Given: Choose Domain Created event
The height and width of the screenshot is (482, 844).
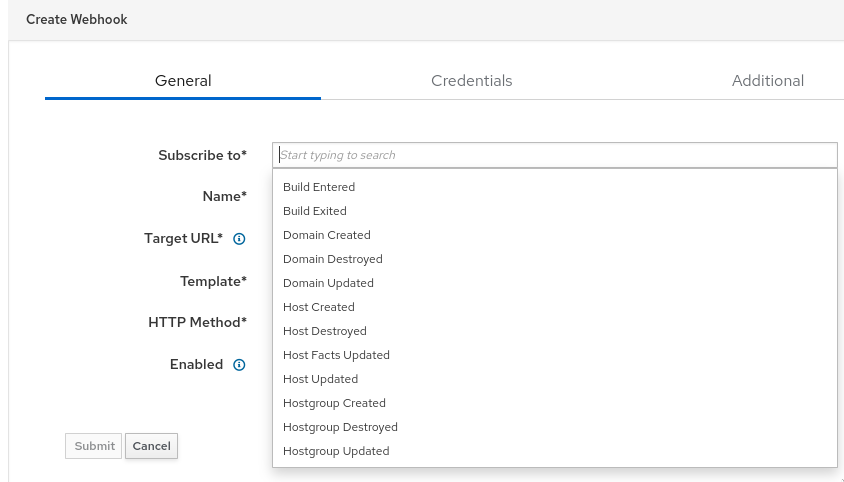Looking at the screenshot, I should [555, 235].
